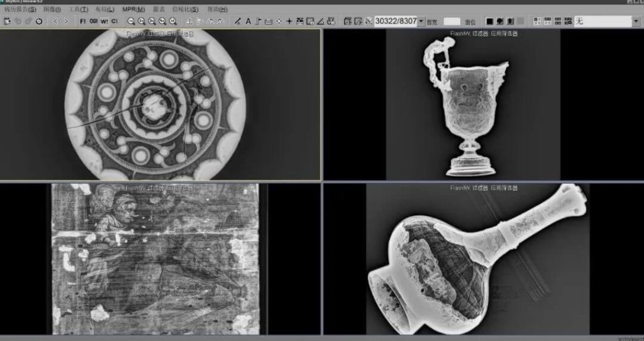Select the crosshair plus tool
644x341 pixels.
(289, 21)
